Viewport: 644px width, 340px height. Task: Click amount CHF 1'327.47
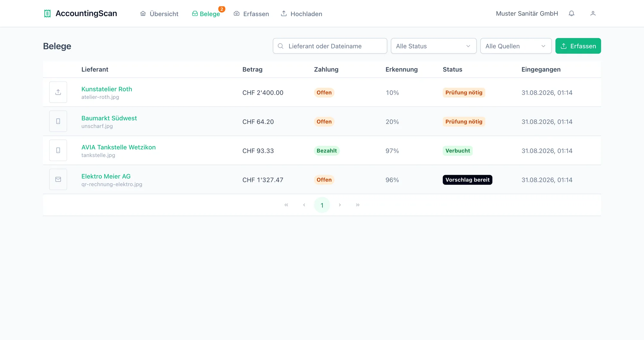(263, 180)
